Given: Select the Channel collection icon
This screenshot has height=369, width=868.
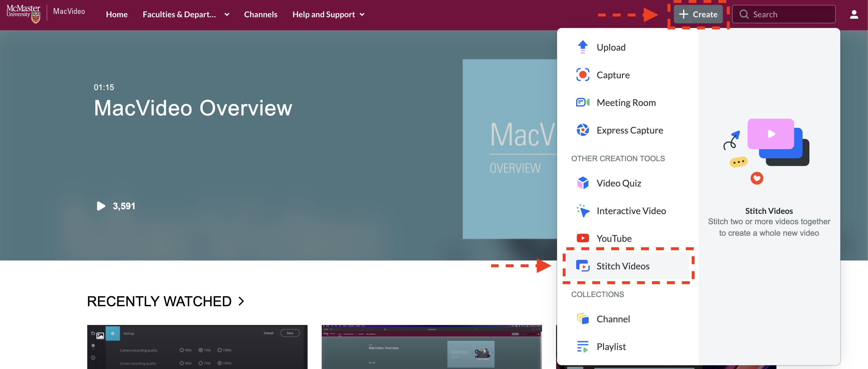Looking at the screenshot, I should [583, 319].
